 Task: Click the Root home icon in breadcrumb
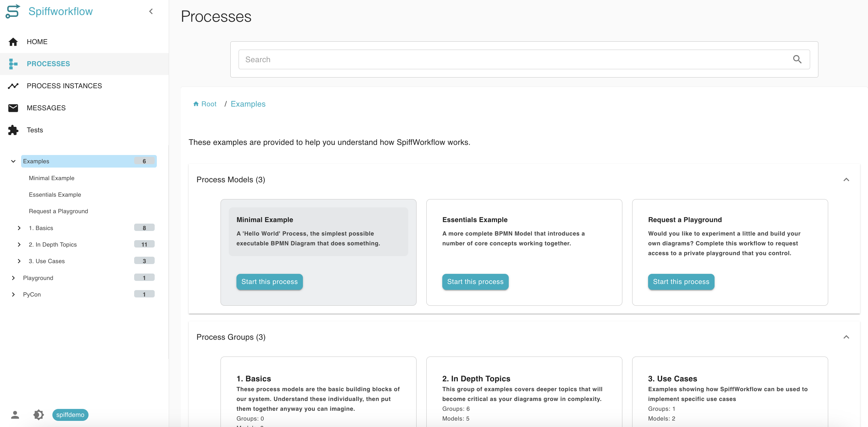pyautogui.click(x=196, y=104)
